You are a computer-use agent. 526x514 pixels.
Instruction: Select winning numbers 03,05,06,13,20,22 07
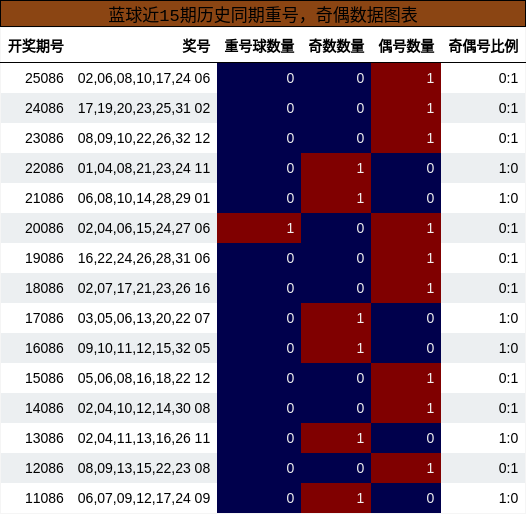point(144,318)
